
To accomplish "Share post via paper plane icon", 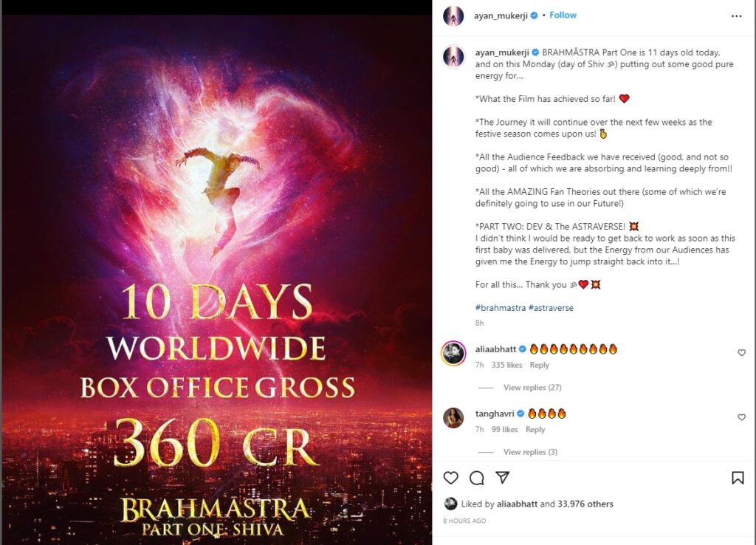I will pos(503,478).
